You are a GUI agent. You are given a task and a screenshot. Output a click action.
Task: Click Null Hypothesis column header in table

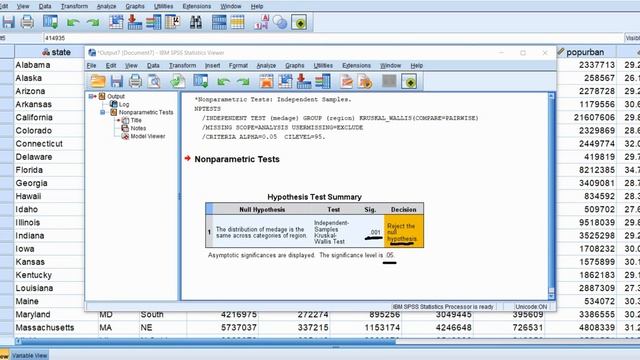tap(262, 210)
